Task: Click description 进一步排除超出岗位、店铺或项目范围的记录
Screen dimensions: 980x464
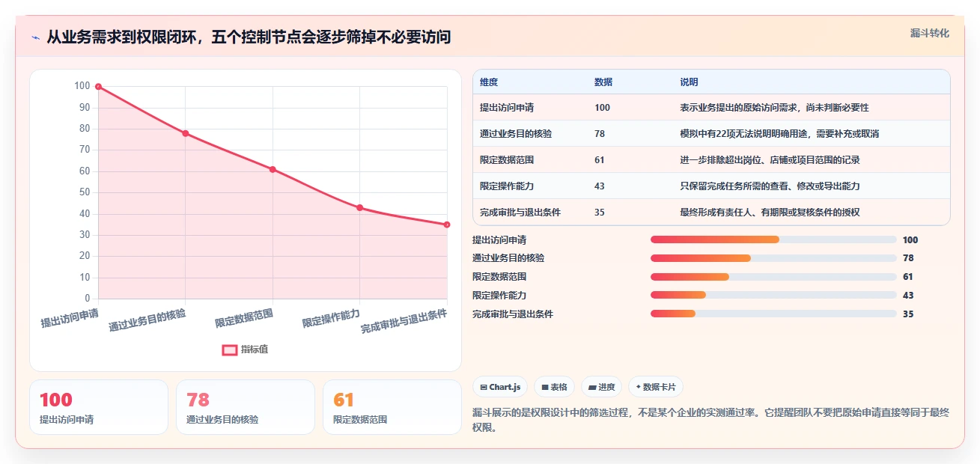Action: (770, 160)
